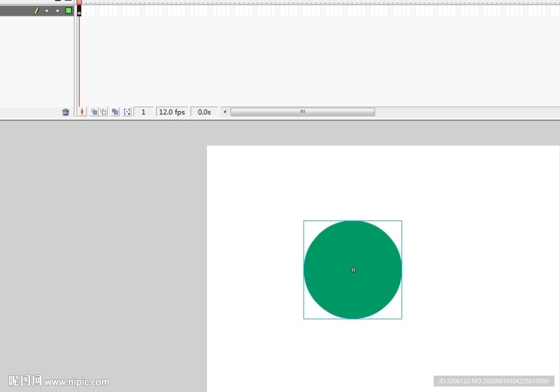Click the pencil icon on the active layer
This screenshot has width=560, height=392.
[x=37, y=11]
